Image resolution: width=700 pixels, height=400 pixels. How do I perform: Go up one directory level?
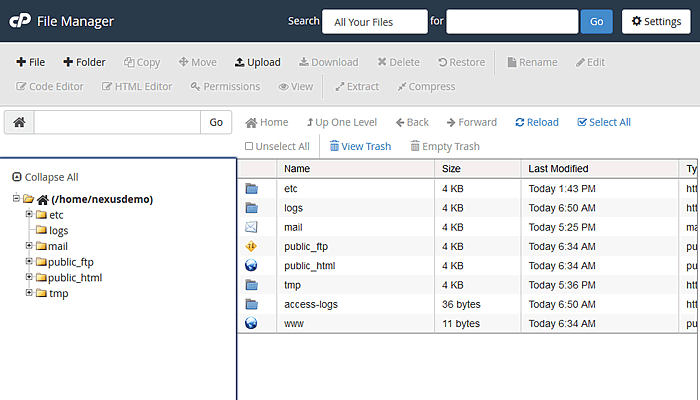pos(342,122)
